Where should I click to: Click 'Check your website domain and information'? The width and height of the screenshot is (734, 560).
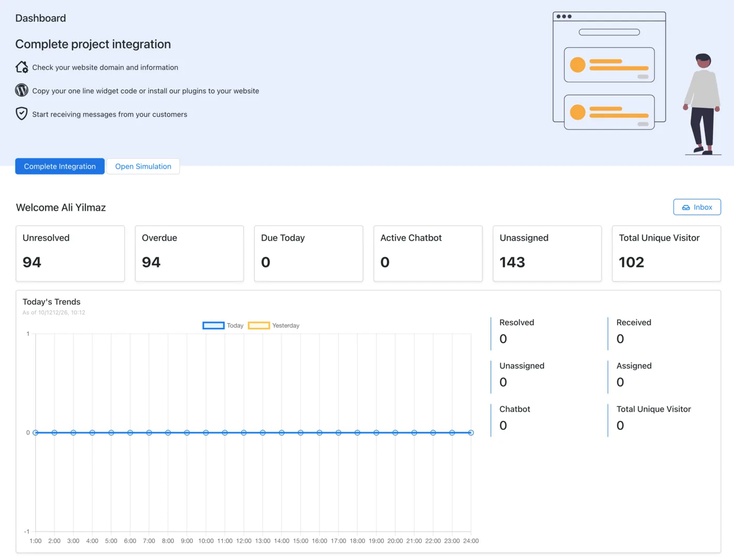tap(105, 67)
